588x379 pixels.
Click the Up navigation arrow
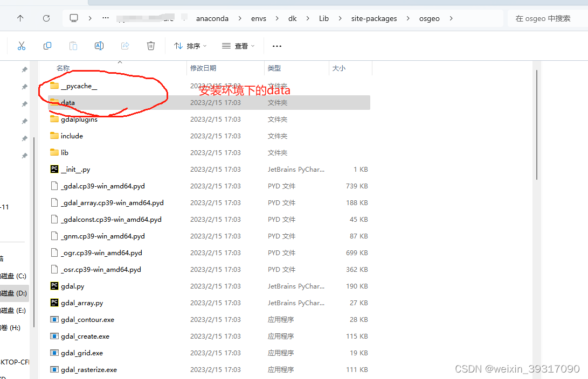point(20,18)
